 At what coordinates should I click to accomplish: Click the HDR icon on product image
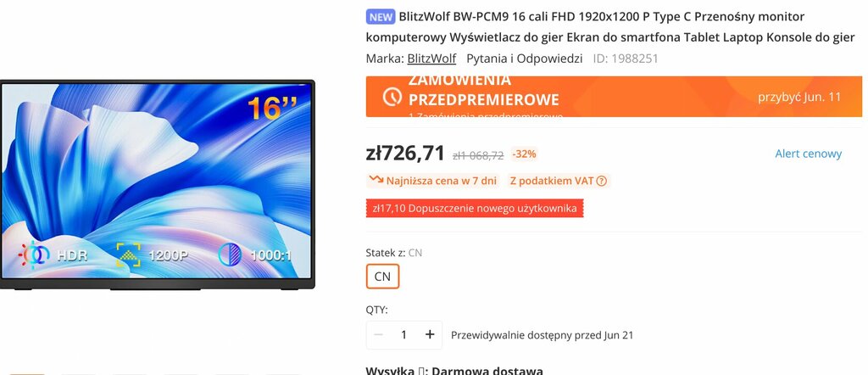click(34, 255)
